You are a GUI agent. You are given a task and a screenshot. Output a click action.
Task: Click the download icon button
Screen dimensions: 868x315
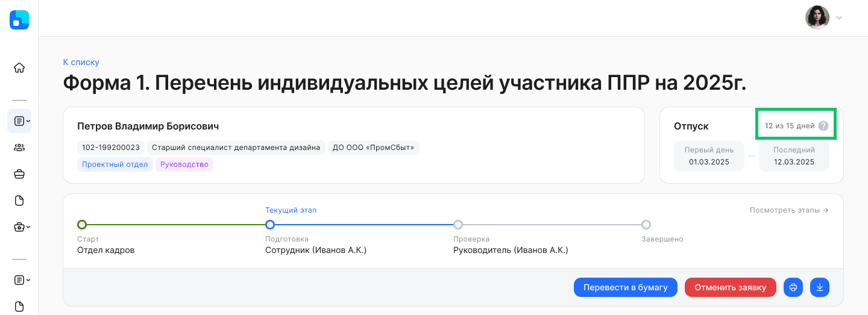pyautogui.click(x=820, y=287)
